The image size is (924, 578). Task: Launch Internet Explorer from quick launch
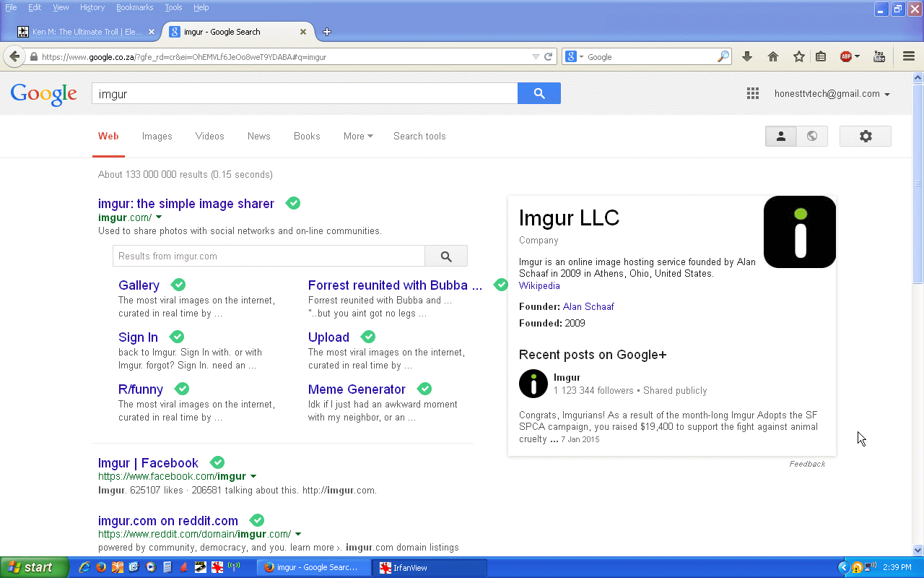point(84,567)
